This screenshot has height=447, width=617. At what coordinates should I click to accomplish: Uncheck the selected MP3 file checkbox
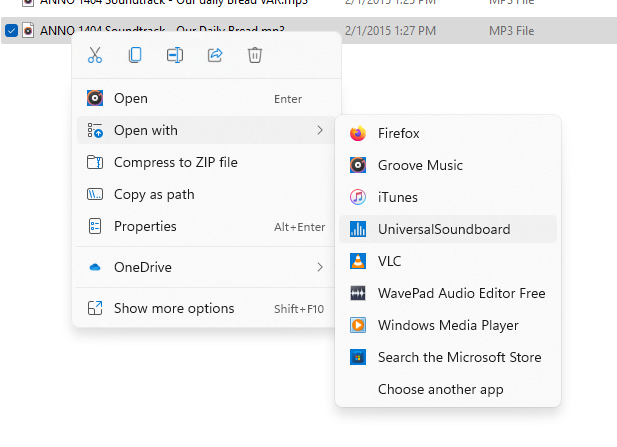click(x=11, y=30)
